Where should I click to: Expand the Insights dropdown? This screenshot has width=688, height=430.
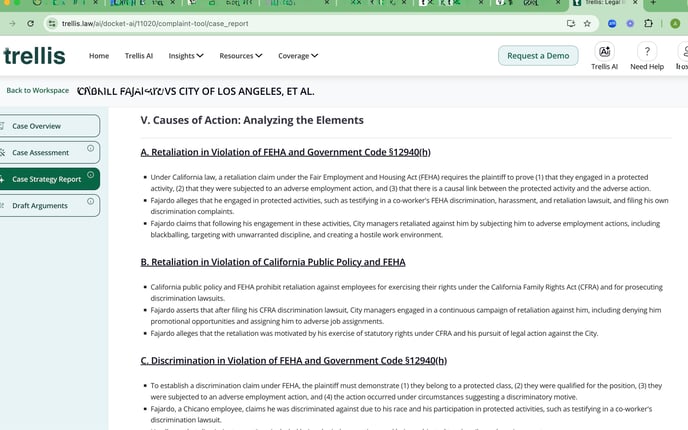click(186, 56)
